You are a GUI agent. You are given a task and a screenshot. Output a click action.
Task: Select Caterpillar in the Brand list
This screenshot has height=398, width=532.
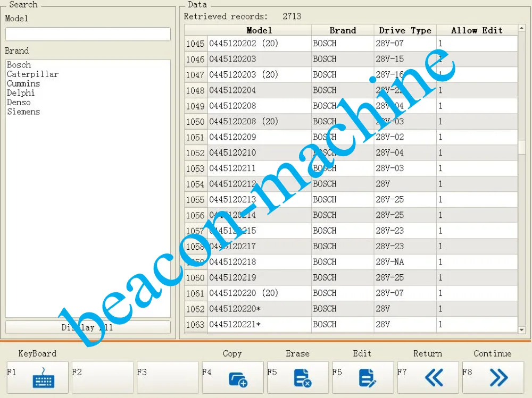(x=32, y=74)
